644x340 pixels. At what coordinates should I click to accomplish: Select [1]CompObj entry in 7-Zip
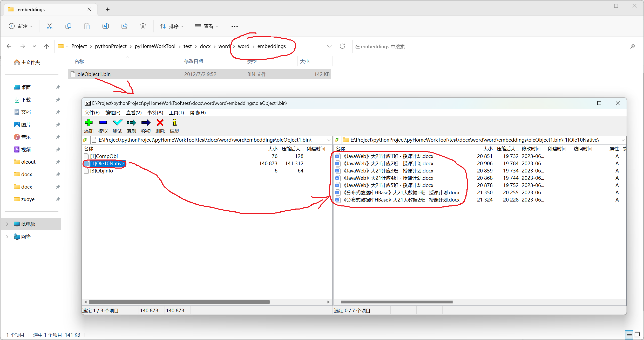pyautogui.click(x=104, y=156)
